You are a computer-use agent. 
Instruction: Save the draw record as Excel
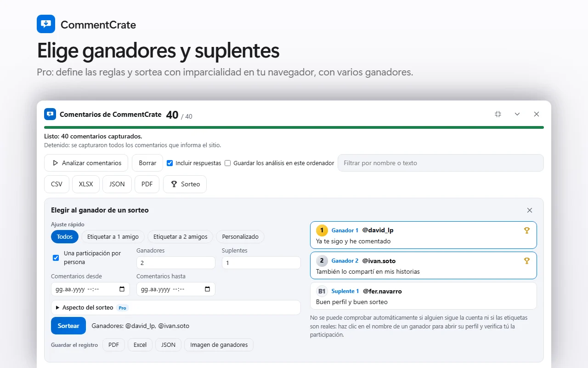[x=140, y=345]
